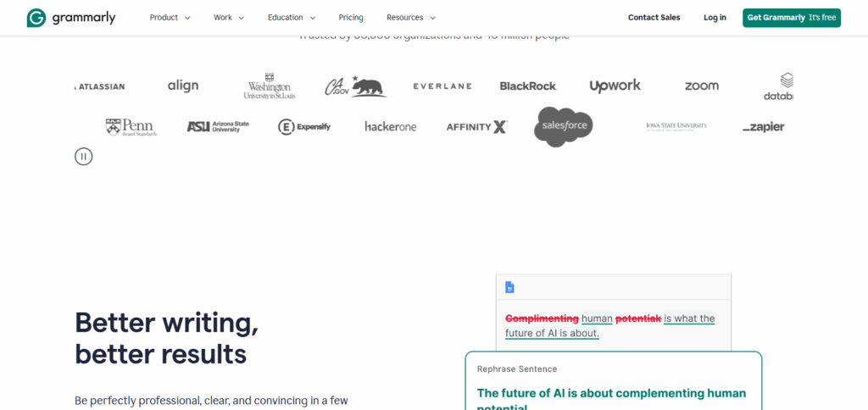Click the Washington University in St. Louis logo
This screenshot has height=410, width=868.
coord(270,86)
